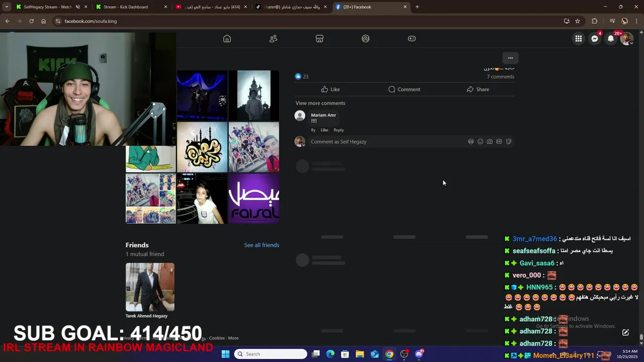Viewport: 644px width, 362px height.
Task: View site information icon
Action: [58, 21]
